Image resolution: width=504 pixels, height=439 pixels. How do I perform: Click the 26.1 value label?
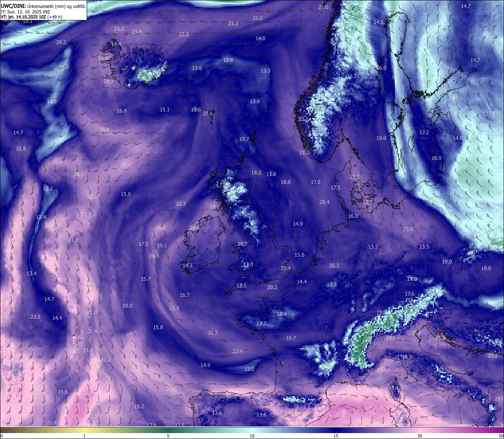(79, 174)
